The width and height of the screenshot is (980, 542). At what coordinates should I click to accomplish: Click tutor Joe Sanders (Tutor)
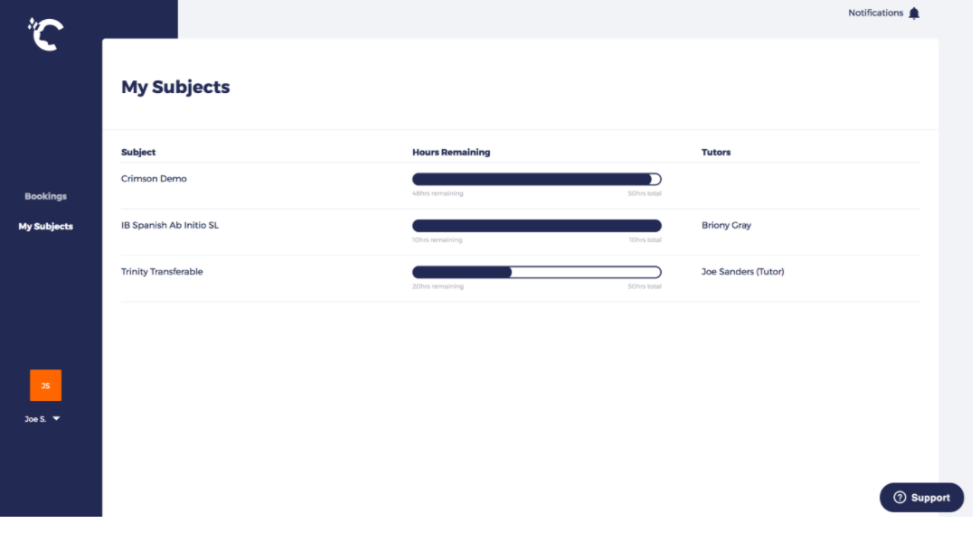click(742, 272)
